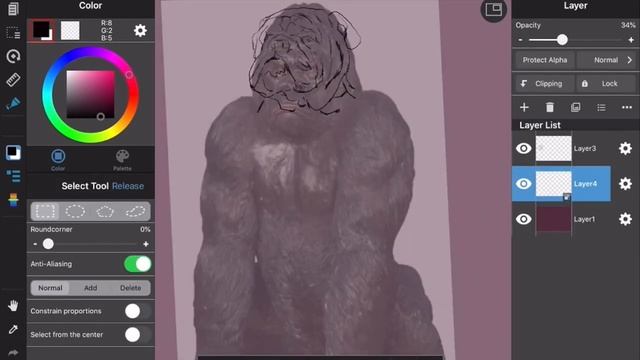The image size is (640, 360).
Task: Choose the ellipse selection shape
Action: tap(75, 211)
